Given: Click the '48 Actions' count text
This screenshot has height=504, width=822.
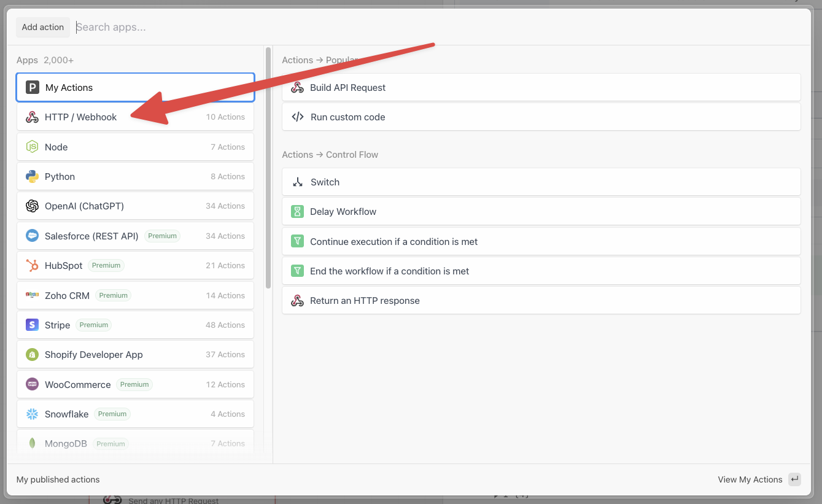Looking at the screenshot, I should point(225,325).
